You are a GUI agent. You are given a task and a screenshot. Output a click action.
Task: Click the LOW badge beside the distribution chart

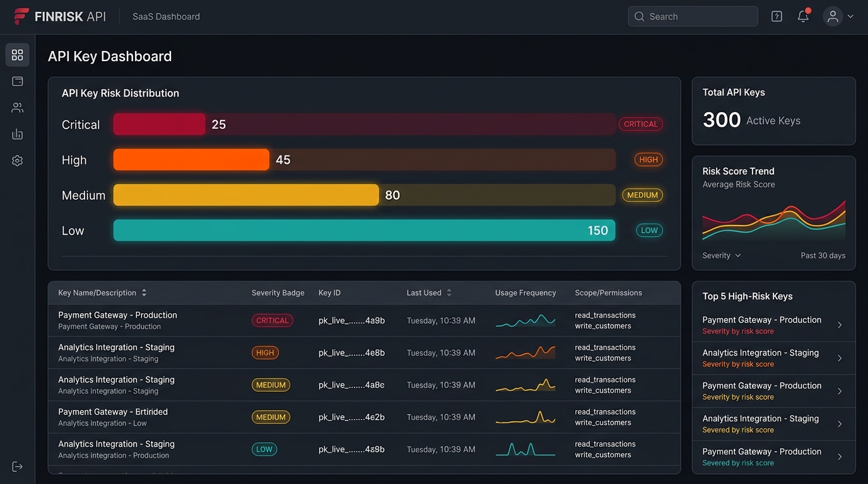649,230
